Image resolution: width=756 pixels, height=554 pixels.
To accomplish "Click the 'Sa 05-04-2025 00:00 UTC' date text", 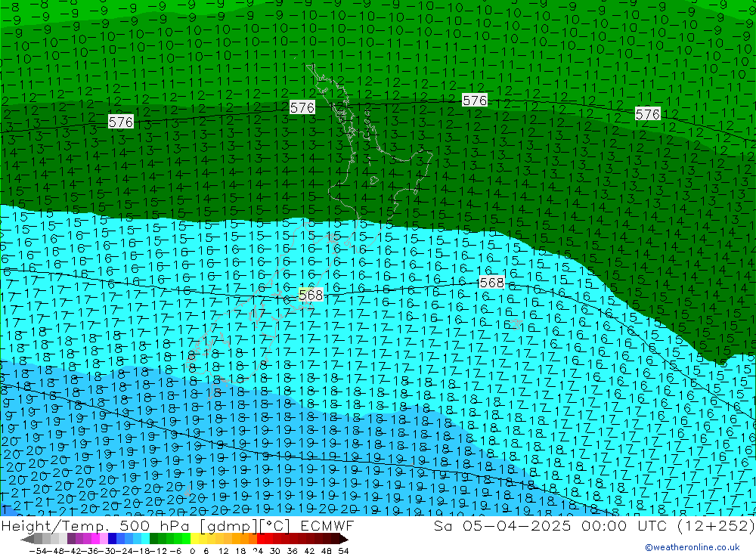I will coord(550,525).
